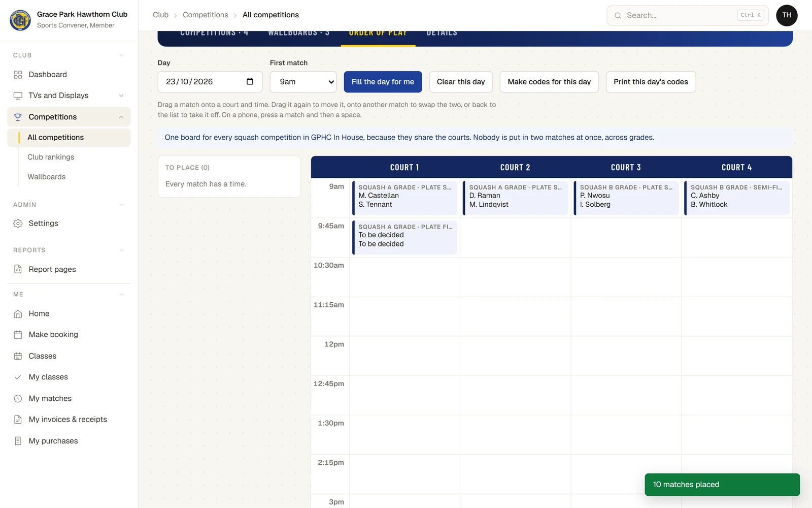Collapse the ME sidebar section

tap(121, 294)
